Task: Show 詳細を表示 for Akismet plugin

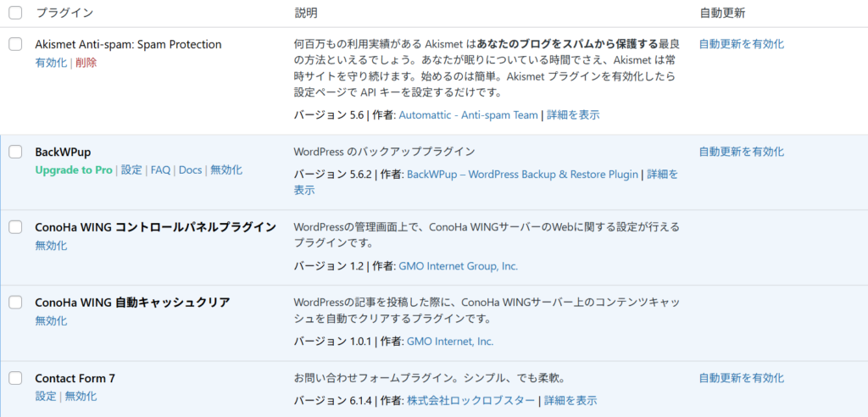Action: [573, 114]
